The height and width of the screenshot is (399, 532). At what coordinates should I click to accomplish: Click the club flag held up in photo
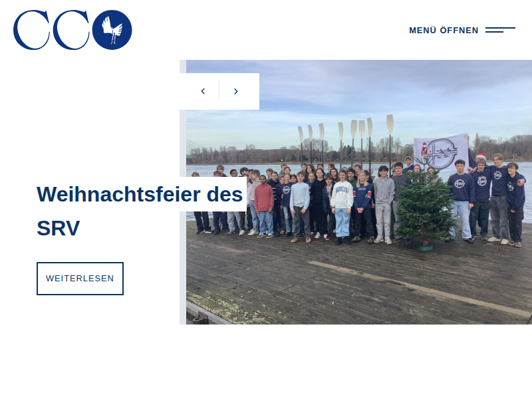pyautogui.click(x=441, y=152)
